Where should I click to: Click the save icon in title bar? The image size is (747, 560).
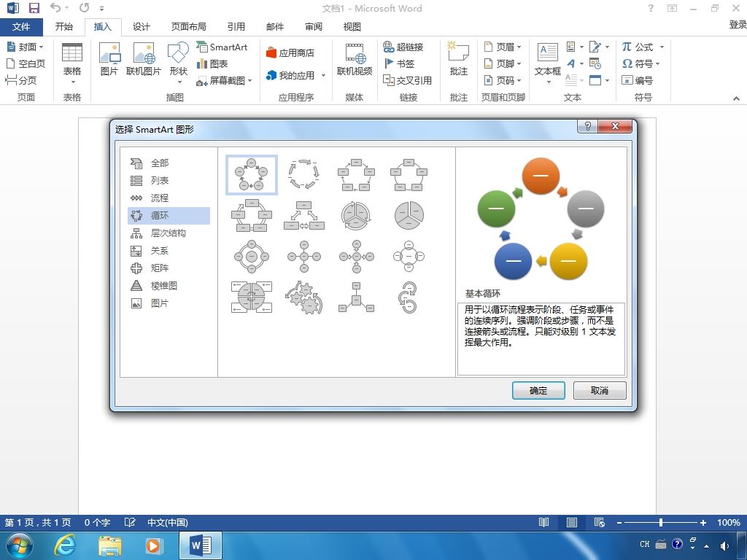(34, 8)
